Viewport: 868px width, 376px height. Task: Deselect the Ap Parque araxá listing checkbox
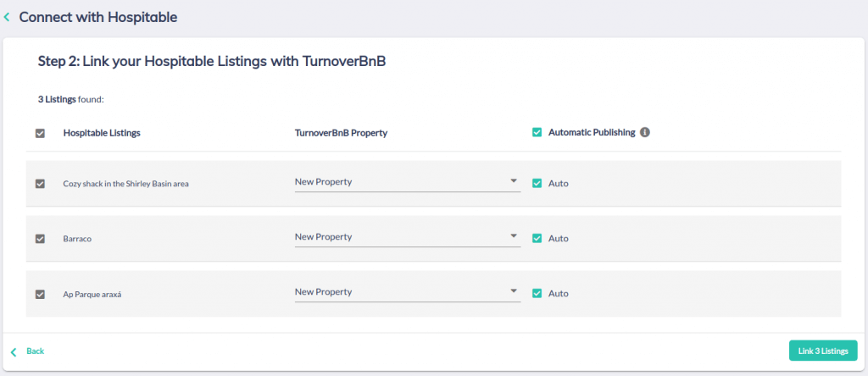[x=40, y=294]
